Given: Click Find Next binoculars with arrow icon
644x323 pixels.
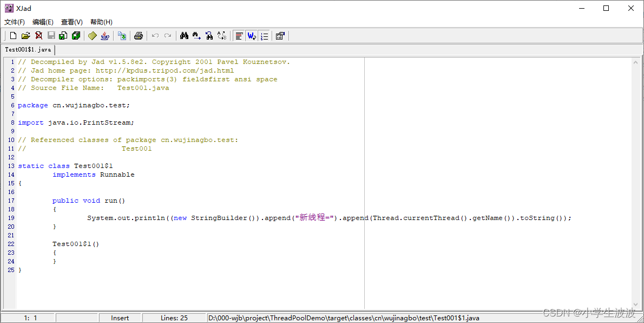Looking at the screenshot, I should tap(197, 36).
